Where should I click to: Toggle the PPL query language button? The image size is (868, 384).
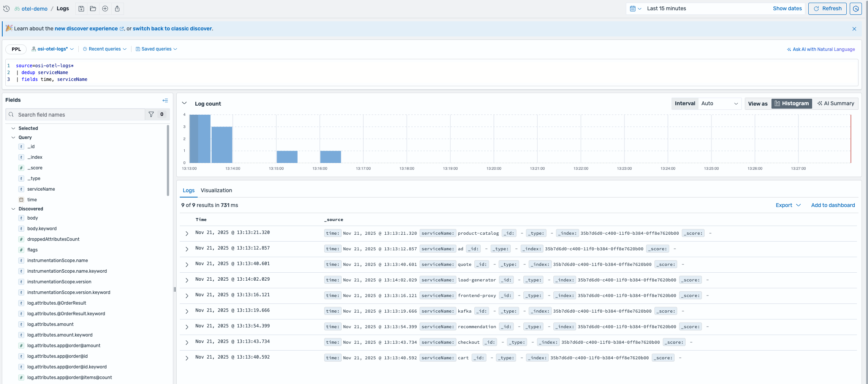[16, 49]
